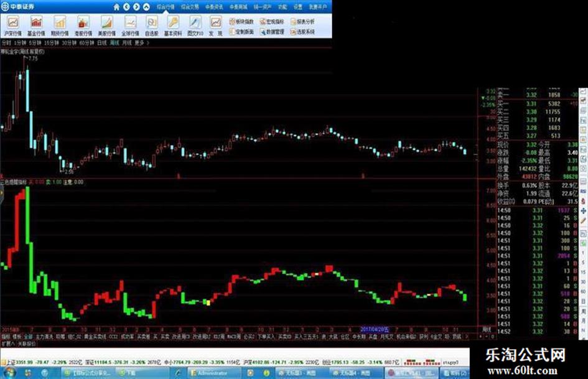Open 图文F10 icon
Screen dimensions: 588x379
[x=195, y=26]
